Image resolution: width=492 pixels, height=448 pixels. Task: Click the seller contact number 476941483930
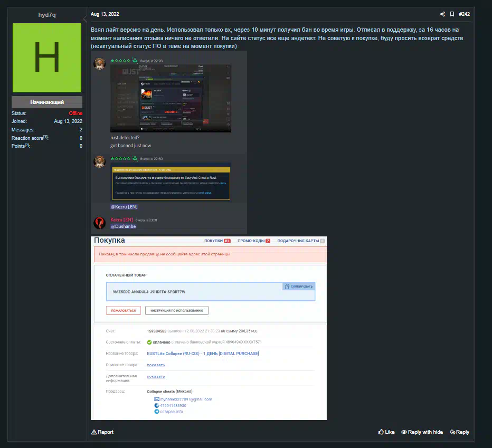pyautogui.click(x=173, y=406)
